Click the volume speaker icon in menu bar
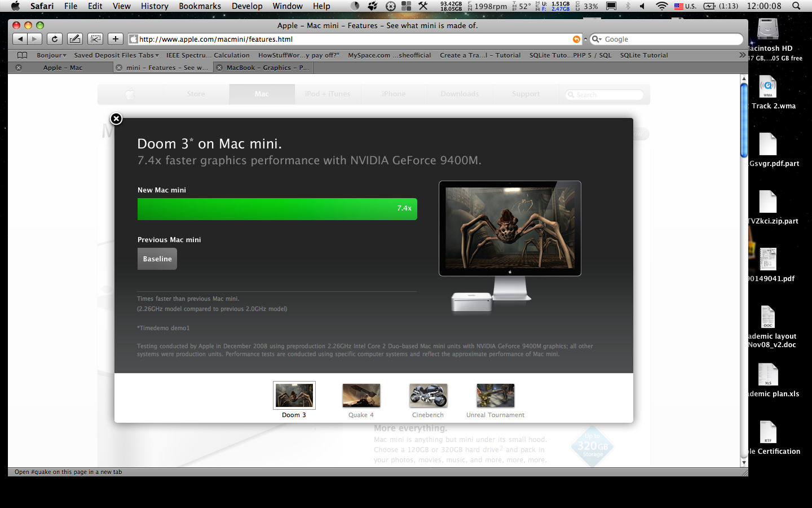The width and height of the screenshot is (812, 508). tap(642, 6)
